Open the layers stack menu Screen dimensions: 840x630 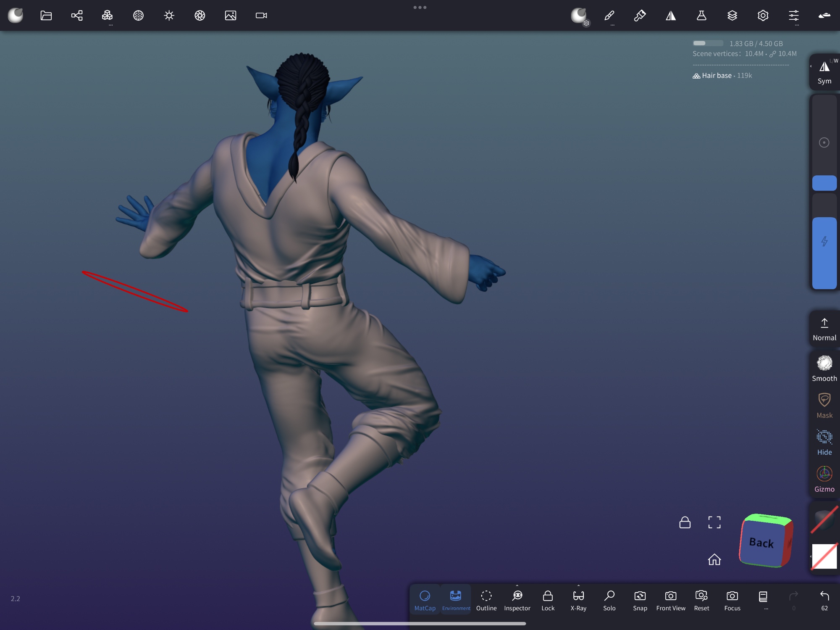[x=732, y=16]
